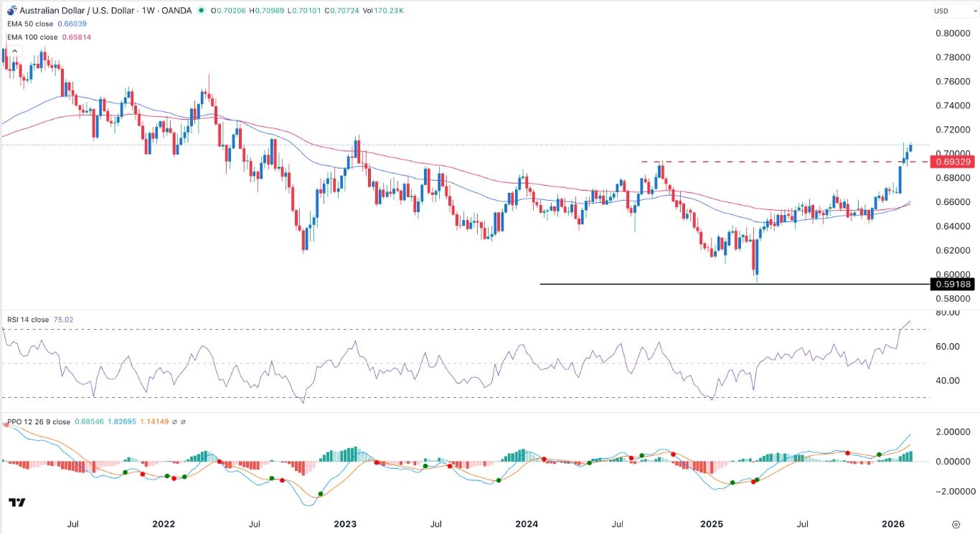Click the red 0.69329 price label
Viewport: 980px width, 534px height.
tap(953, 163)
